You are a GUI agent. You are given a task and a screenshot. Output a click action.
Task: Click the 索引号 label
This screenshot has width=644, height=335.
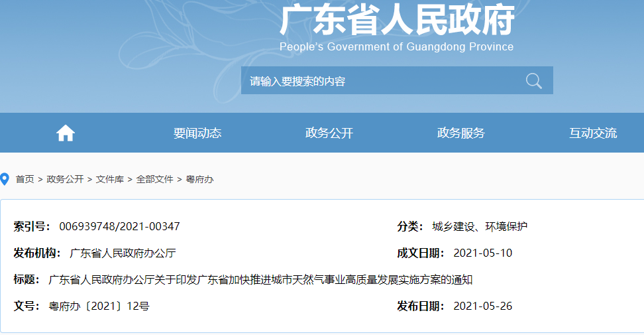tap(32, 226)
